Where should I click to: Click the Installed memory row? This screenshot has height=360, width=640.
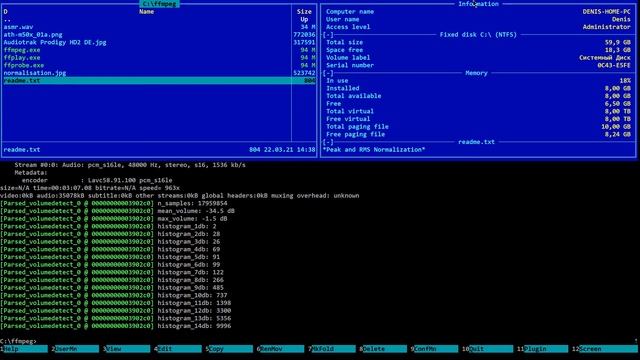pos(478,89)
